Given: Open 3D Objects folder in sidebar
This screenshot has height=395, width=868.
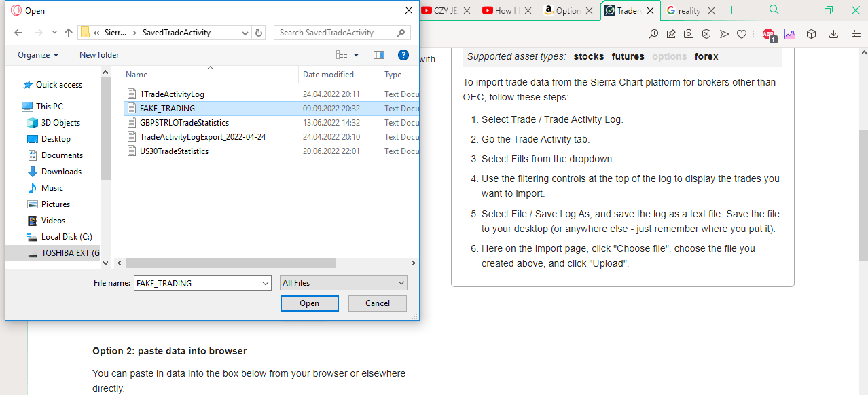Looking at the screenshot, I should [60, 123].
